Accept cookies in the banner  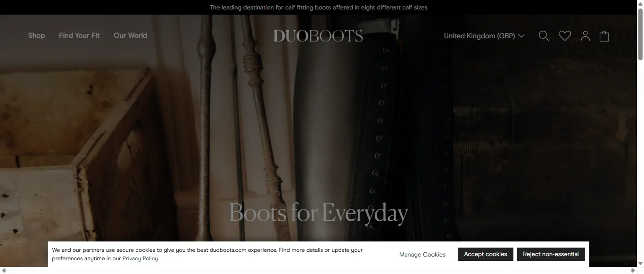[x=485, y=254]
